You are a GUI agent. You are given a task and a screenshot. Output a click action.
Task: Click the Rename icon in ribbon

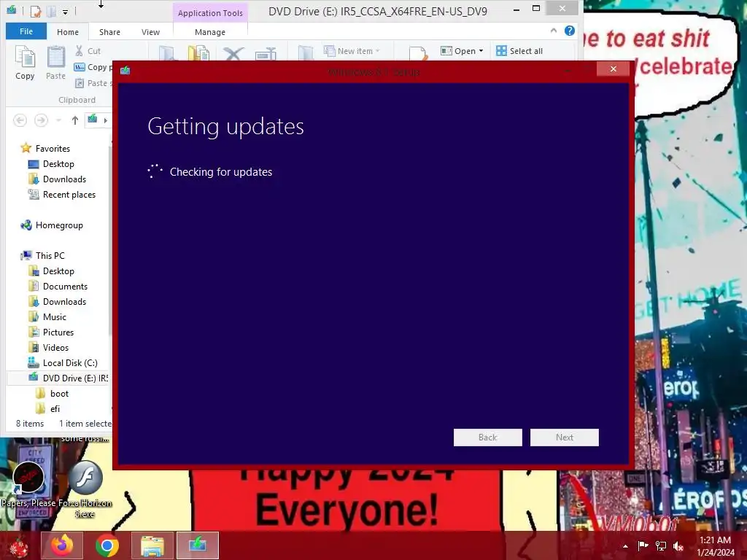click(x=266, y=53)
